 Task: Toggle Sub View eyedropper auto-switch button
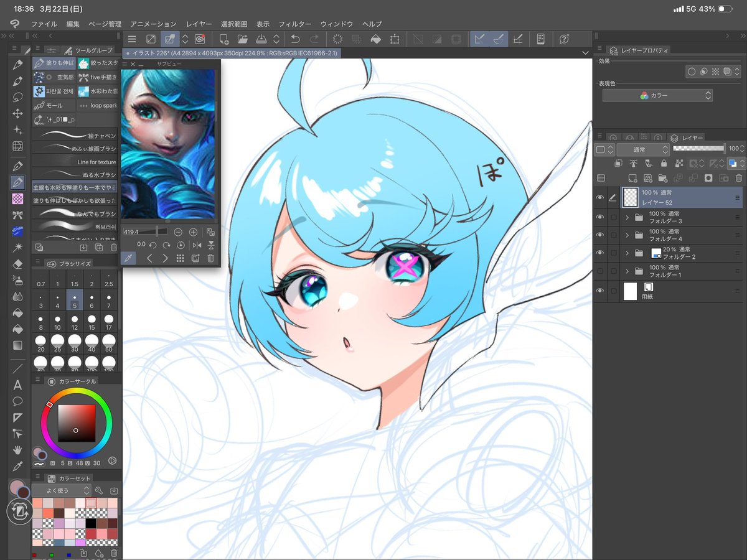[128, 258]
